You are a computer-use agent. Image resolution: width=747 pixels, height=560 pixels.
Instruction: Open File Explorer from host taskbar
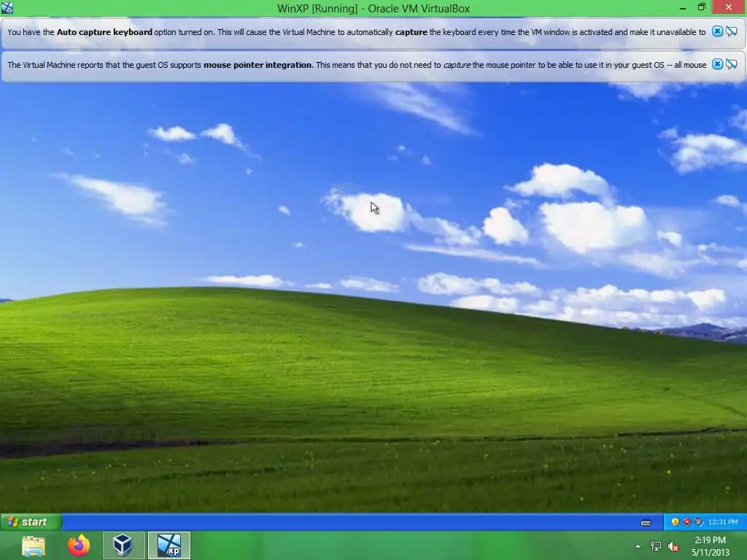[34, 545]
